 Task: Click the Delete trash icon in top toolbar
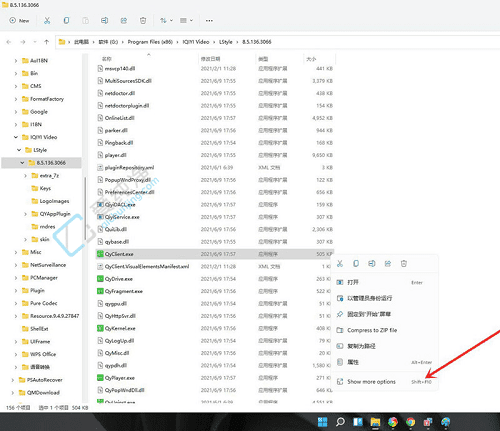tap(143, 21)
